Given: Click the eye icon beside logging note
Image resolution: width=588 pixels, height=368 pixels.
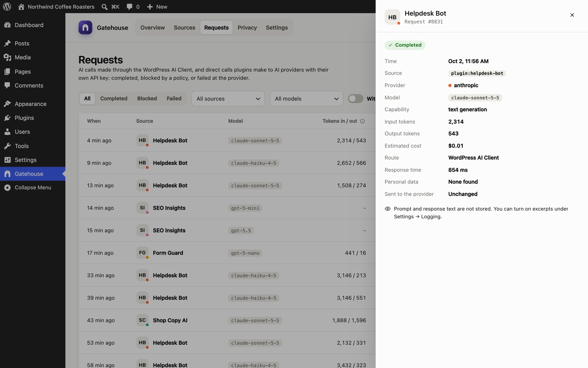Looking at the screenshot, I should (x=388, y=209).
